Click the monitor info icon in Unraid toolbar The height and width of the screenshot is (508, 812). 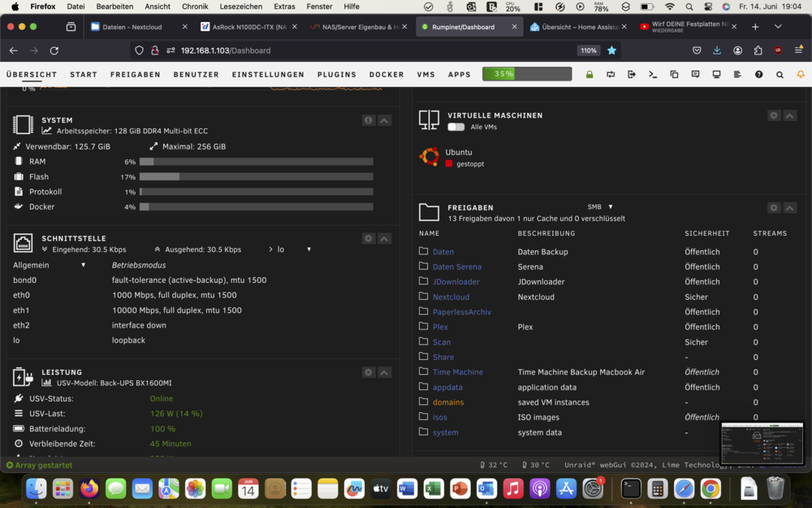coord(717,75)
